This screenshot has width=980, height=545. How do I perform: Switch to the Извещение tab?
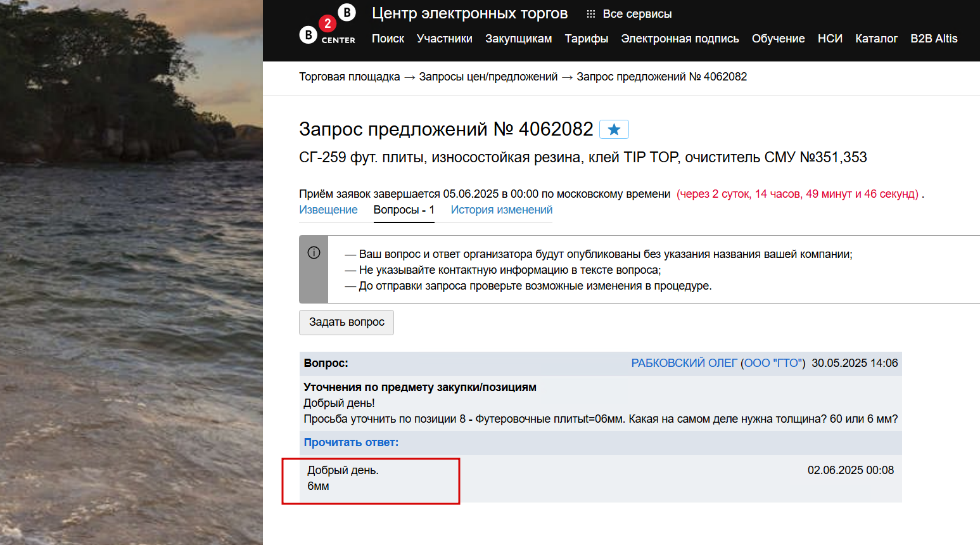click(x=328, y=210)
